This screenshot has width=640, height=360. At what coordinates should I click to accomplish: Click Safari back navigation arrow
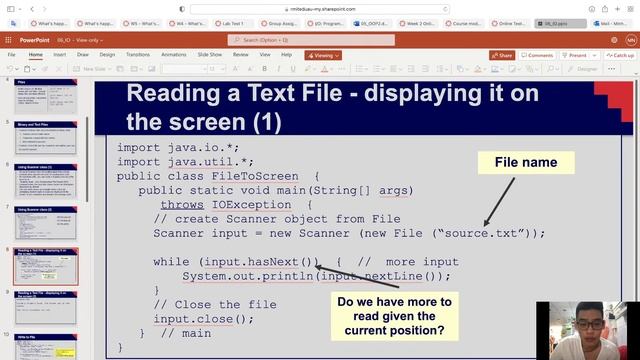coord(32,9)
